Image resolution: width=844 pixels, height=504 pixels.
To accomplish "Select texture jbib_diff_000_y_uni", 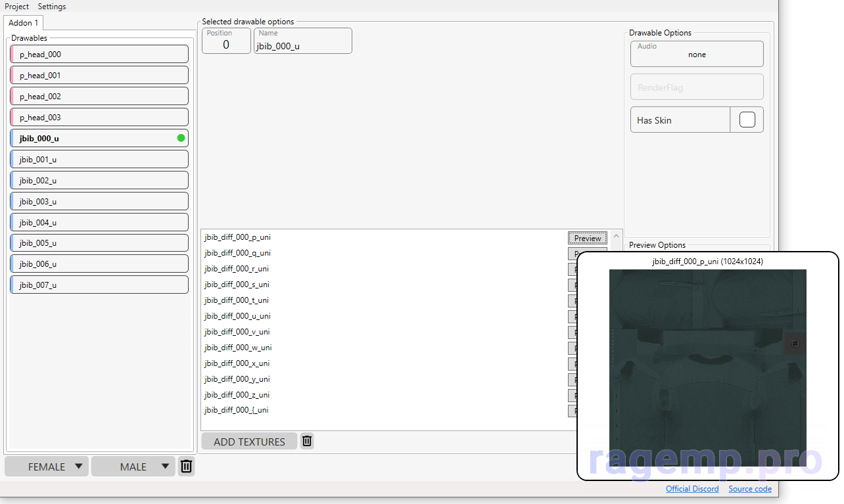I will pyautogui.click(x=237, y=379).
